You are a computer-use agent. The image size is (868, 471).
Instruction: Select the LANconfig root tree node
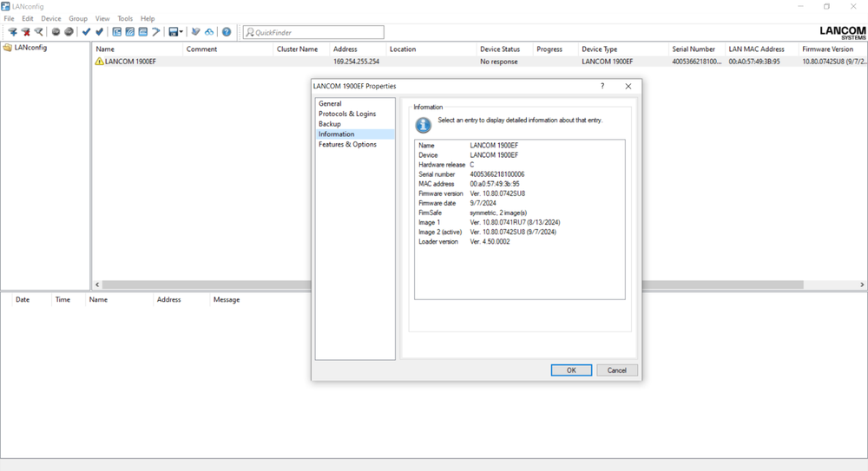(30, 48)
